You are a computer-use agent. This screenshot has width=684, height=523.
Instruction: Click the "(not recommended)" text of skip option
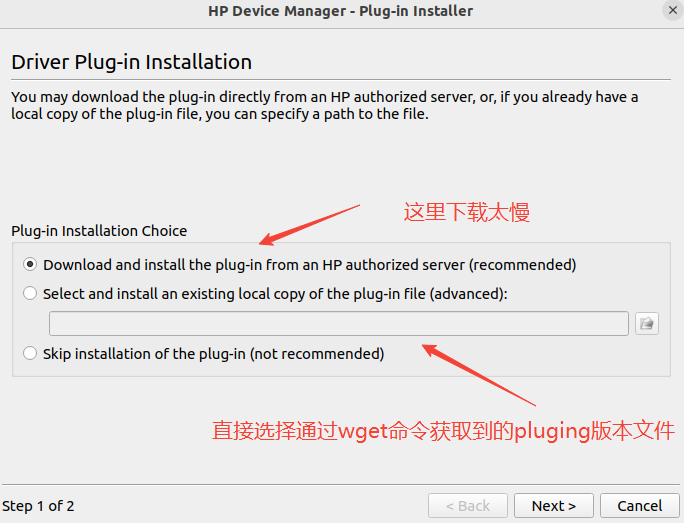(316, 353)
